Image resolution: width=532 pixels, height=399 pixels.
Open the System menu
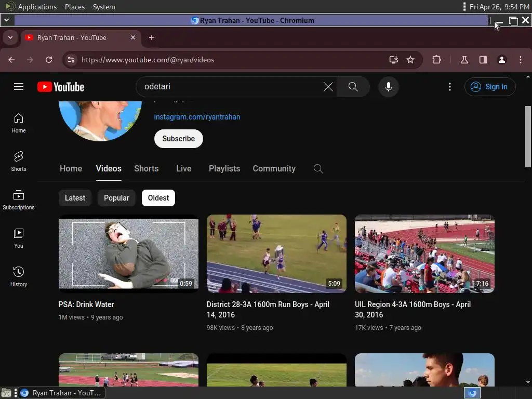(104, 7)
